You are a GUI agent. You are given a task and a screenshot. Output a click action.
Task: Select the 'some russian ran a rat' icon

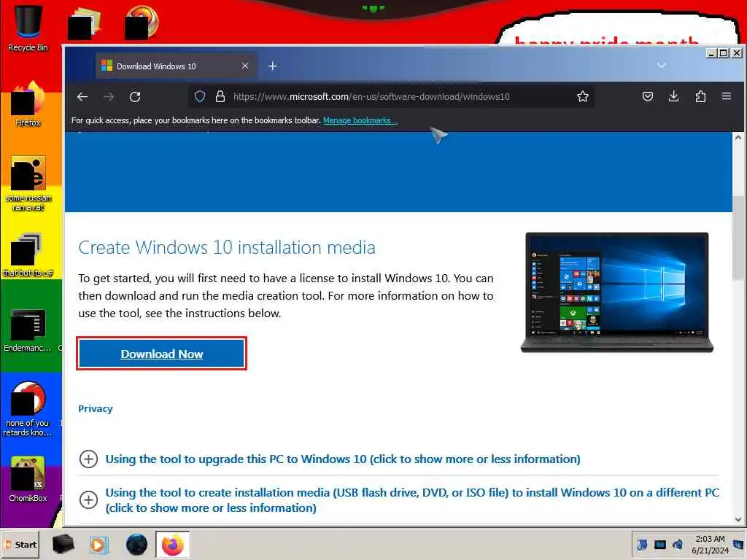pos(28,183)
